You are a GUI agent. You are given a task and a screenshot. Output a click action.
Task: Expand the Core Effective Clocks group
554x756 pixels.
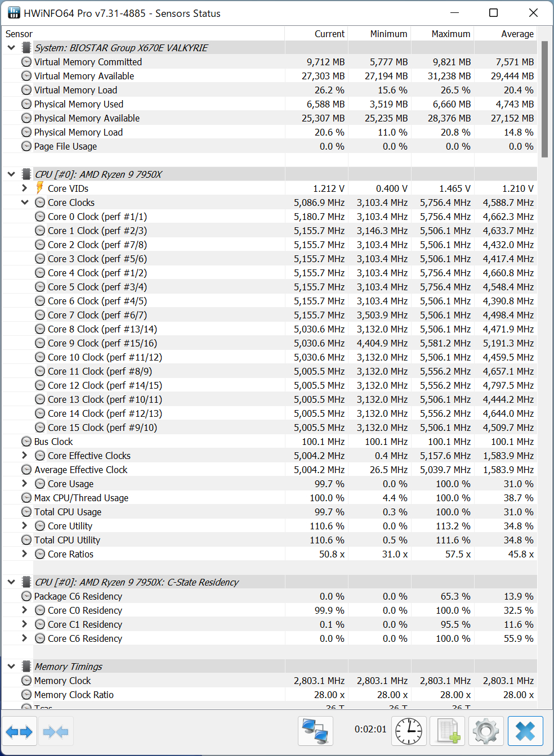click(25, 455)
